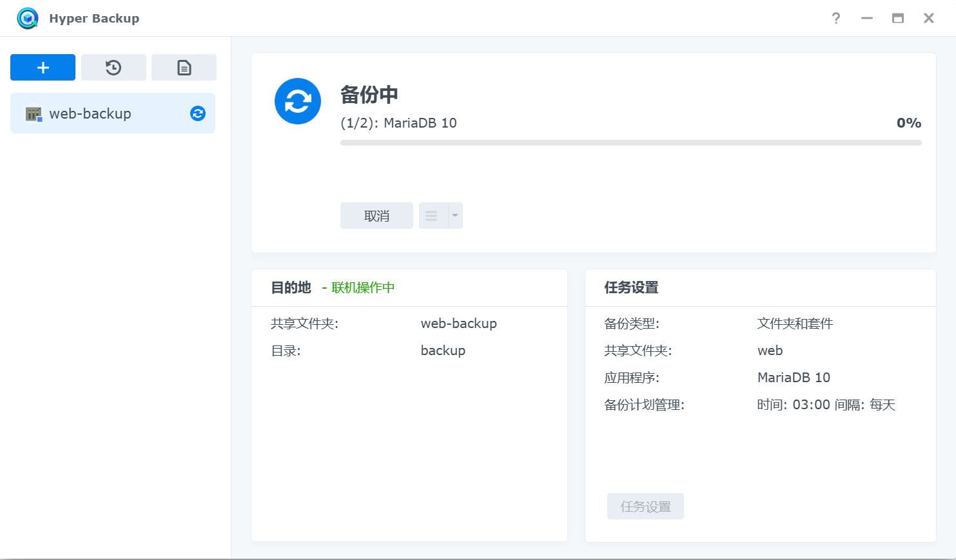The width and height of the screenshot is (956, 560).
Task: Click the 目的地 panel header
Action: click(x=290, y=288)
